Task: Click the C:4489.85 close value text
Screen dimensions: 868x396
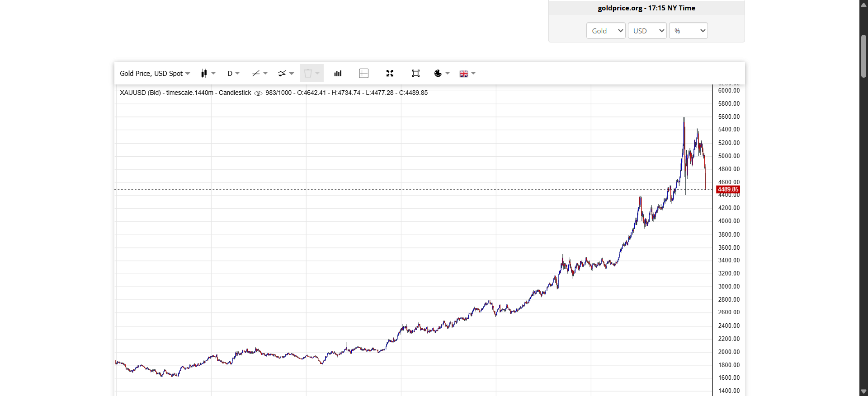Action: click(413, 93)
